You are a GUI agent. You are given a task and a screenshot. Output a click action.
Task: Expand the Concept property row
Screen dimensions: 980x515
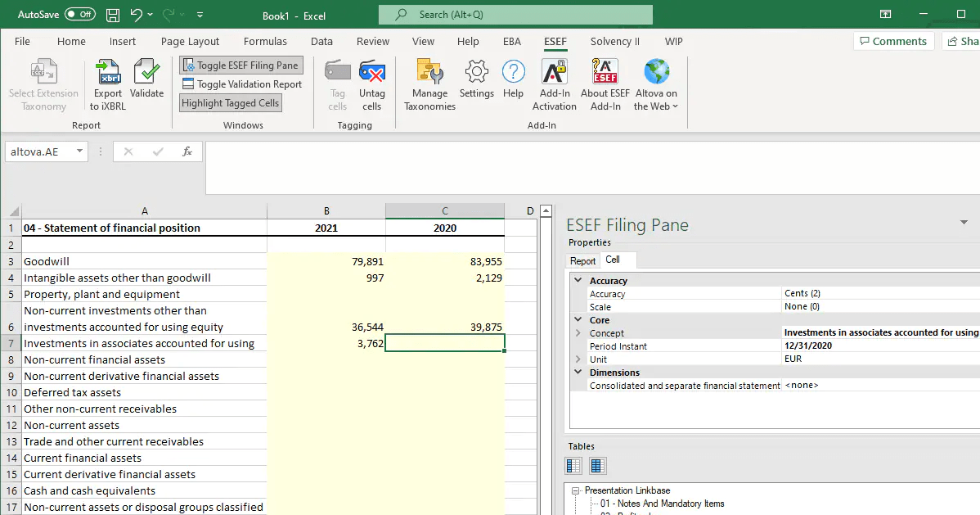pyautogui.click(x=577, y=332)
